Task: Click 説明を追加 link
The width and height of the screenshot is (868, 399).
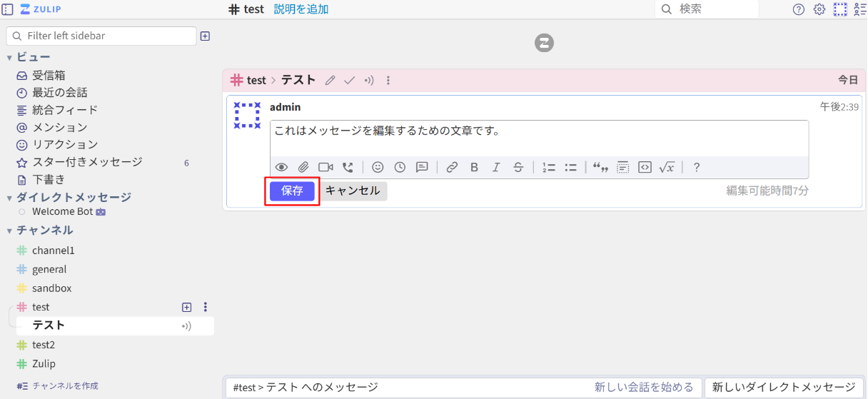Action: coord(301,9)
